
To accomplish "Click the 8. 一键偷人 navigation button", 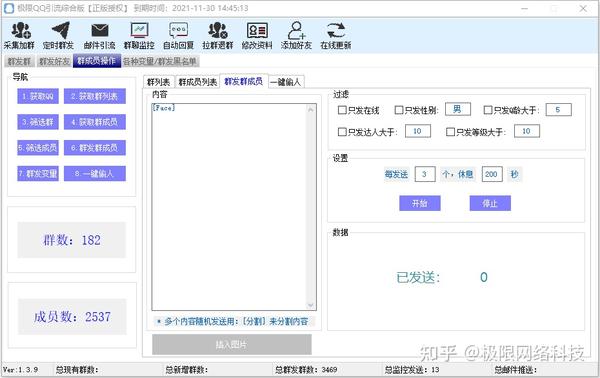I will (95, 173).
